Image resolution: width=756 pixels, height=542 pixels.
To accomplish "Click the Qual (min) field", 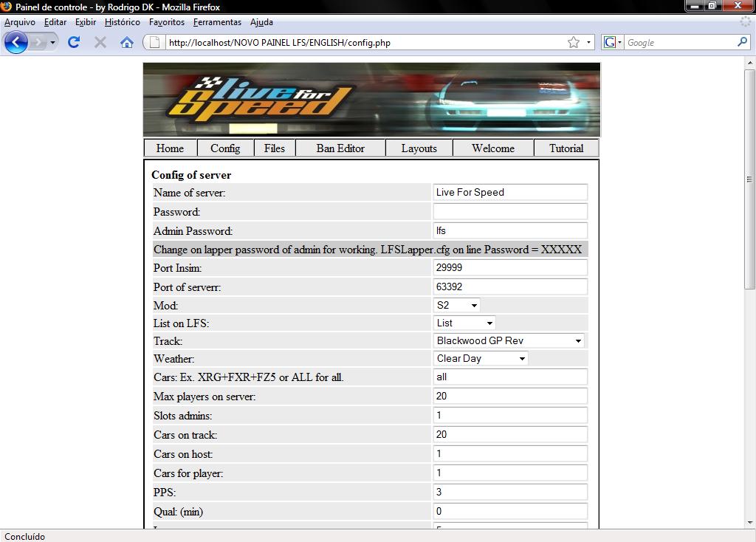I will 510,511.
